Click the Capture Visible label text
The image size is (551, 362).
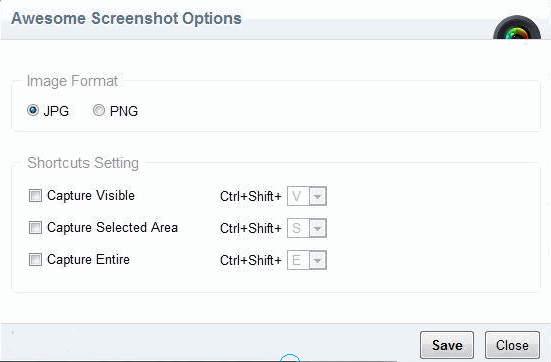(91, 195)
